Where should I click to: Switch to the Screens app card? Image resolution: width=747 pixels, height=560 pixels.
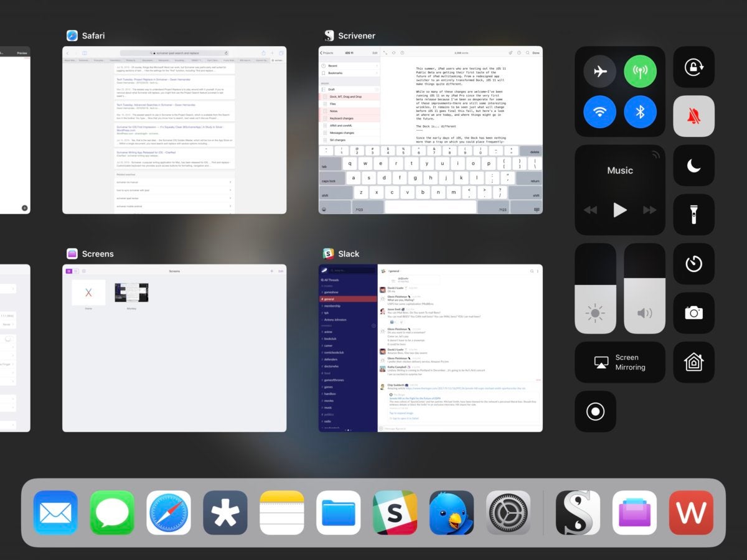pyautogui.click(x=174, y=348)
